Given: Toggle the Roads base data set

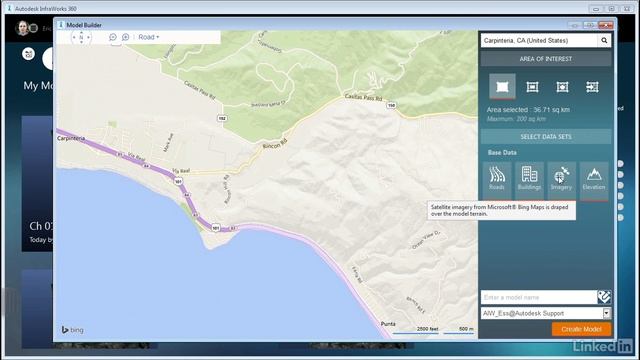Looking at the screenshot, I should pyautogui.click(x=497, y=180).
